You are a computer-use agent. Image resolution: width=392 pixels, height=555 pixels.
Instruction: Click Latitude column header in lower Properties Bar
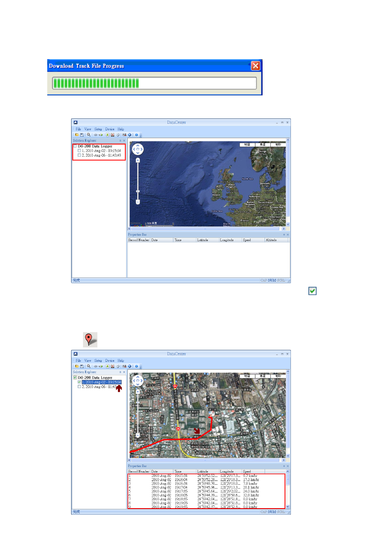[x=208, y=472]
